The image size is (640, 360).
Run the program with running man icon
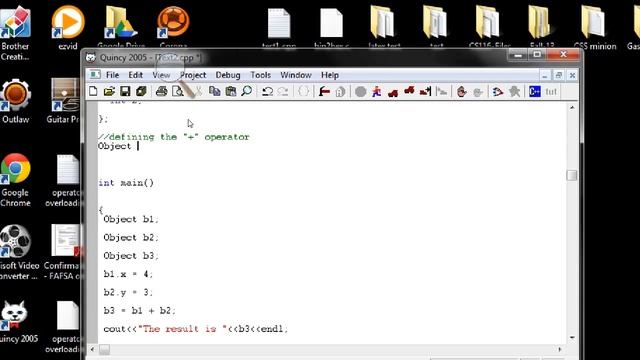pos(376,91)
